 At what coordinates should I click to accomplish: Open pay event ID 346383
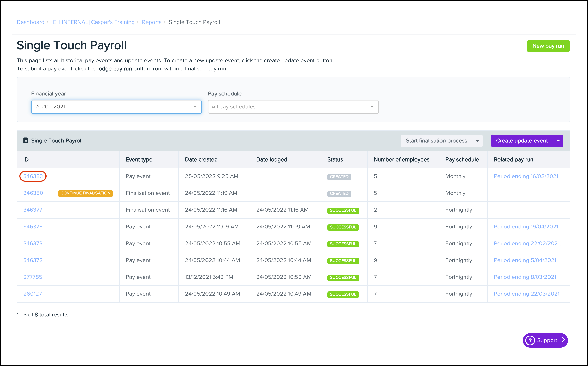click(33, 176)
